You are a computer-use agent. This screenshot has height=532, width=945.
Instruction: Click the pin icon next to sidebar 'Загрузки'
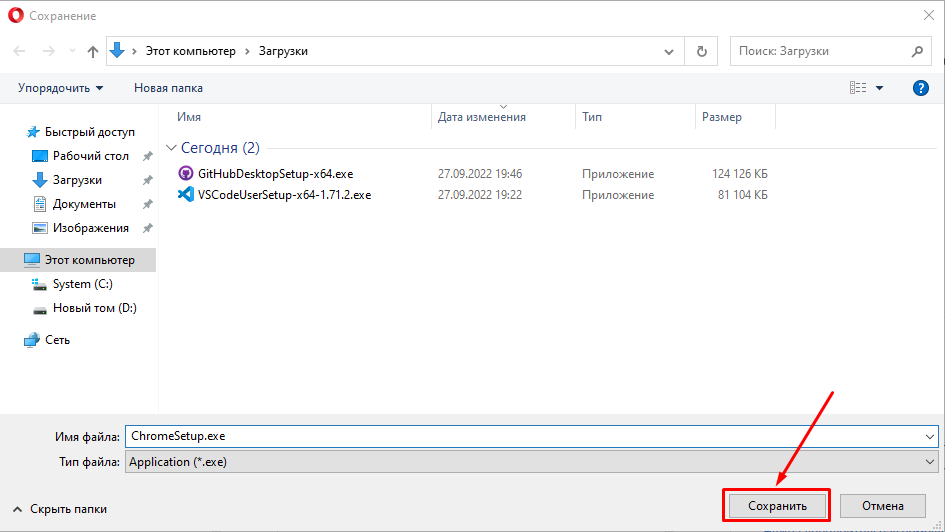pyautogui.click(x=147, y=180)
